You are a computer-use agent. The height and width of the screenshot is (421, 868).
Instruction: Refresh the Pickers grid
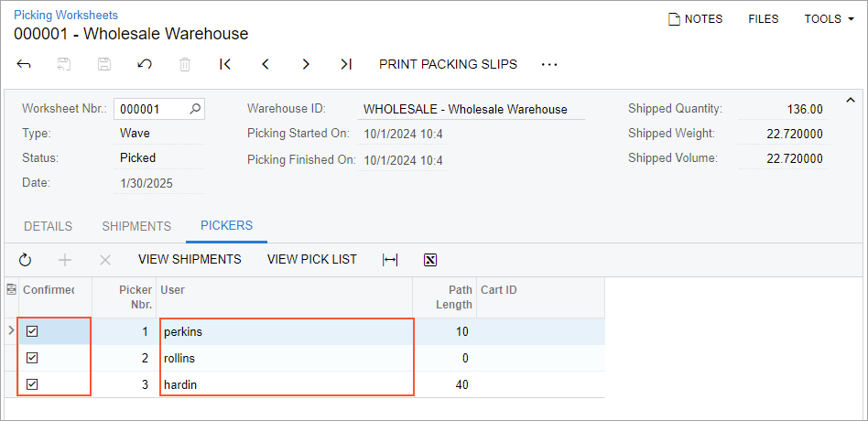(x=25, y=260)
